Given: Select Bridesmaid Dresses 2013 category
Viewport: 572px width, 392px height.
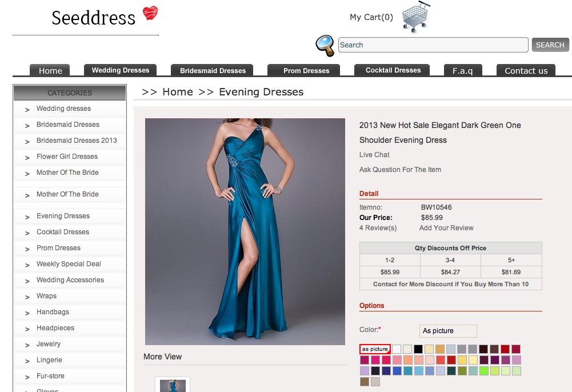Looking at the screenshot, I should click(x=77, y=141).
